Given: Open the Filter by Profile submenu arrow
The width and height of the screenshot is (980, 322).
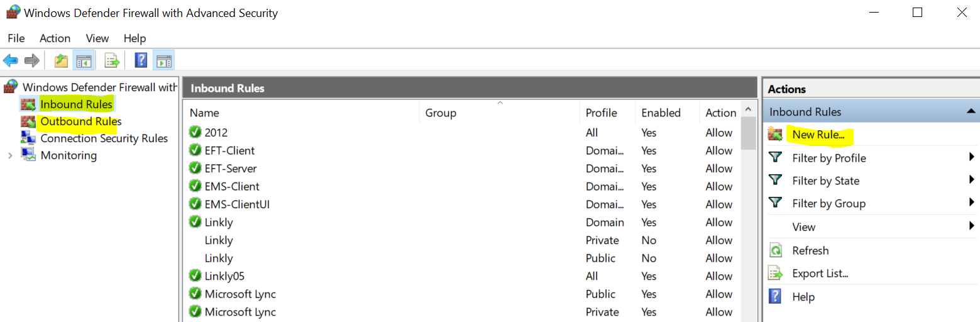Looking at the screenshot, I should 972,157.
